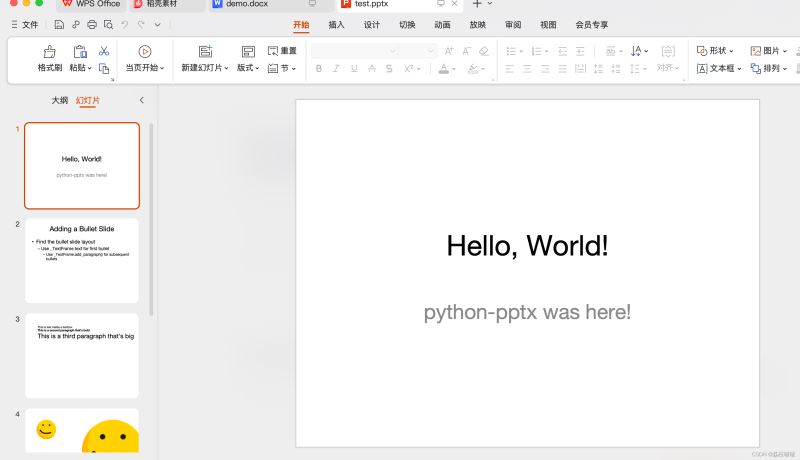This screenshot has height=460, width=800.
Task: Click the decrease font size A- icon
Action: (466, 51)
